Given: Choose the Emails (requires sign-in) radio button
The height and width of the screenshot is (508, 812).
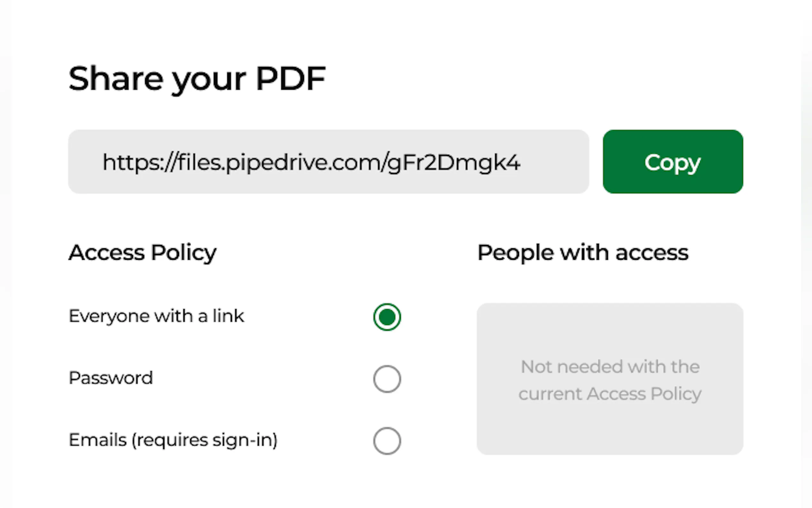Looking at the screenshot, I should coord(387,441).
